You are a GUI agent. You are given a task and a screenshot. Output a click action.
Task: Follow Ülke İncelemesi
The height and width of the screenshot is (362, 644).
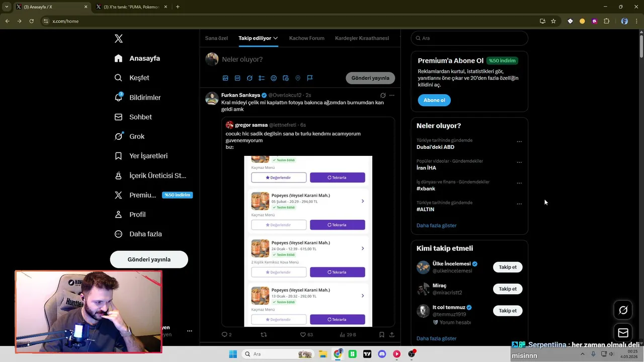click(508, 267)
